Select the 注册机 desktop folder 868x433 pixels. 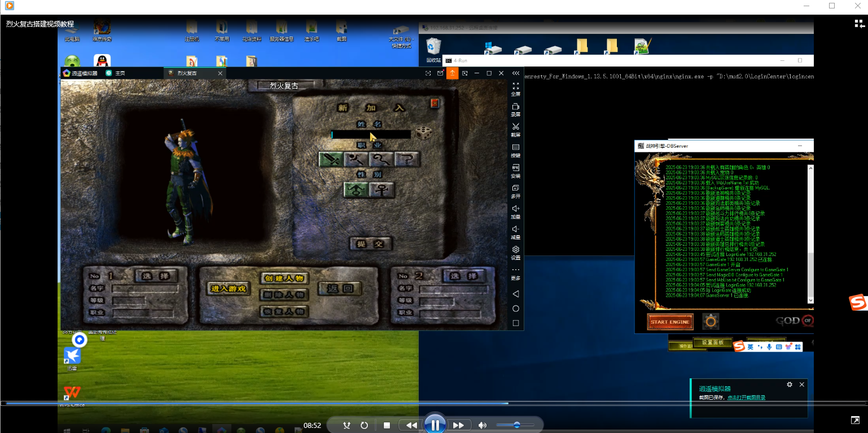point(192,32)
